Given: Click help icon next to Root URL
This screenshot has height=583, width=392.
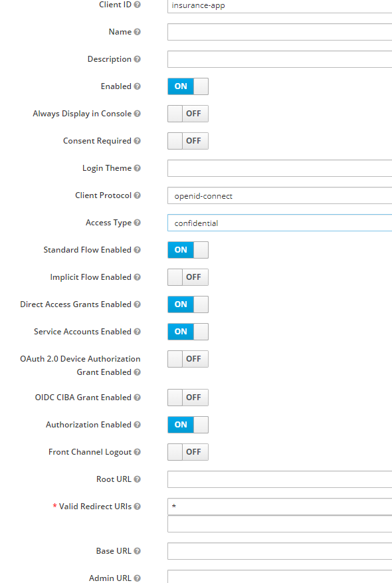Looking at the screenshot, I should (x=137, y=479).
